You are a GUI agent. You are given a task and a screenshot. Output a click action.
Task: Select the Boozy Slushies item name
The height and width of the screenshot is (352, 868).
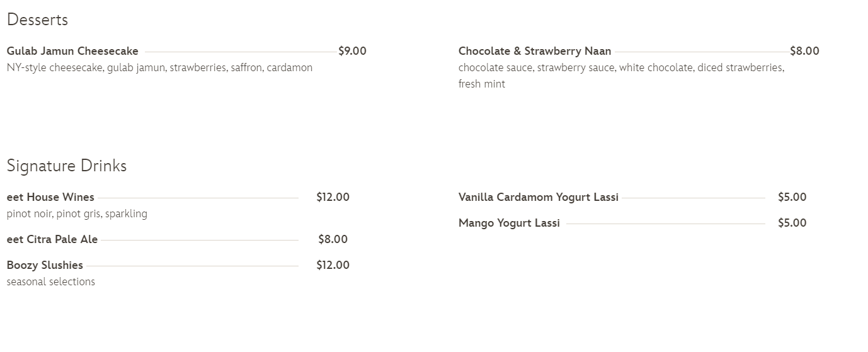point(45,265)
